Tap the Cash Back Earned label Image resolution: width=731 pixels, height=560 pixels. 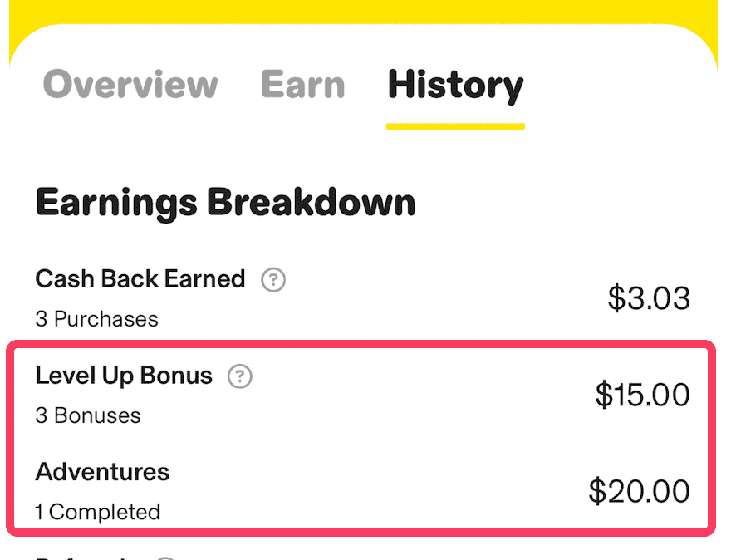tap(140, 279)
